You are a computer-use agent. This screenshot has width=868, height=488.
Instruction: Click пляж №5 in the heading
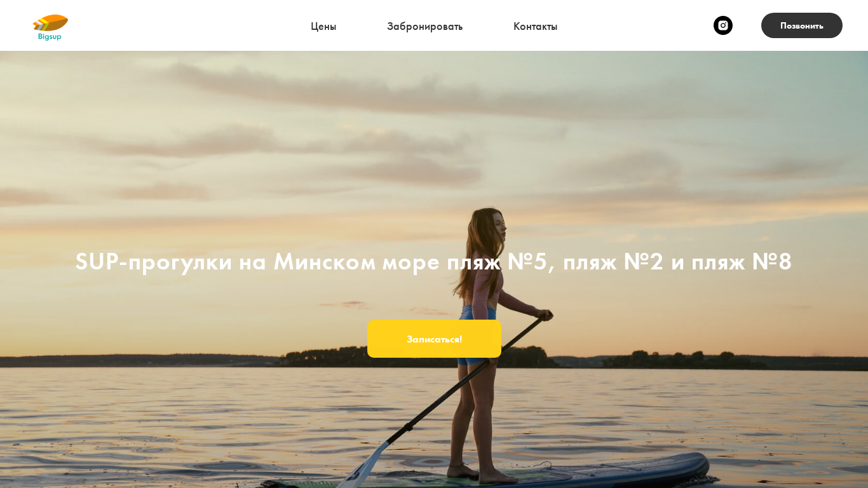(497, 261)
